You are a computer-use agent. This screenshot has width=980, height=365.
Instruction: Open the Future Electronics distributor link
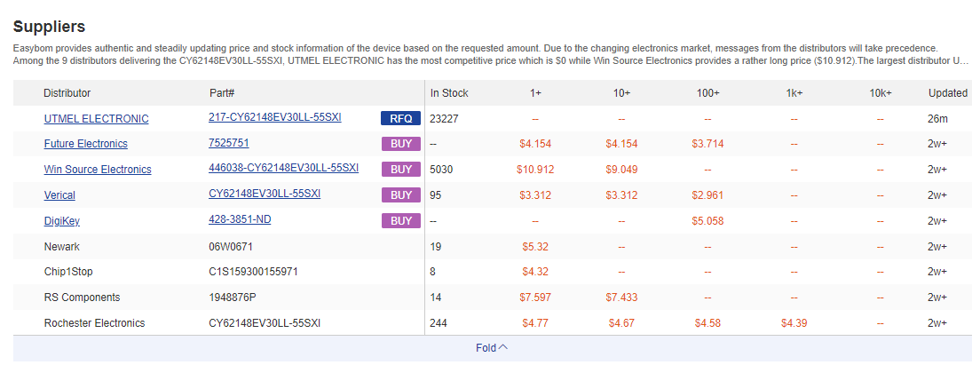click(85, 144)
